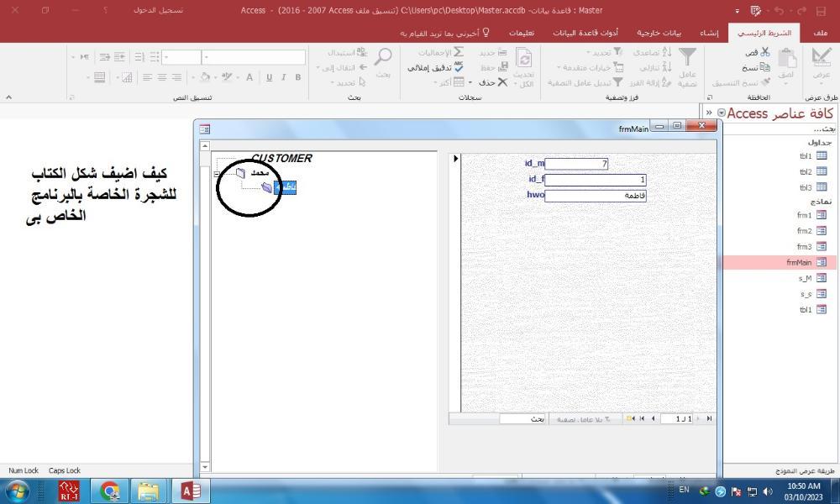Open navigation pane category dropdown arrow

coord(721,113)
